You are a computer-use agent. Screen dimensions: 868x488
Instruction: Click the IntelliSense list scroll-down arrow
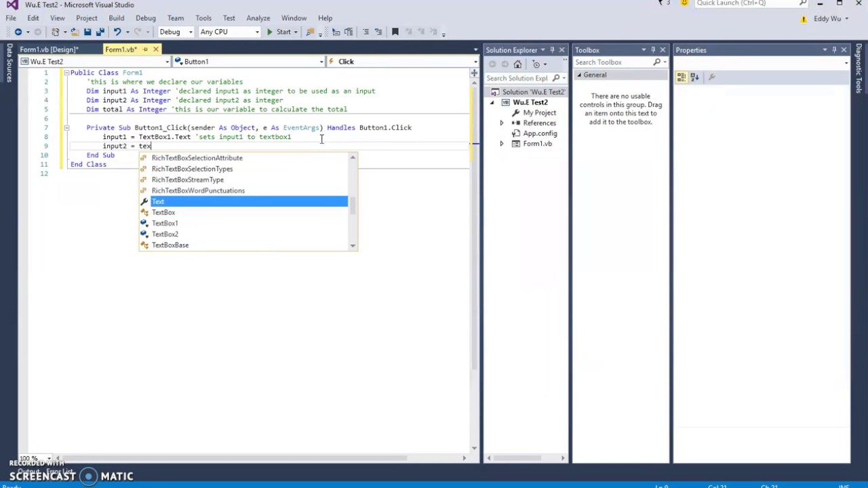click(x=353, y=245)
